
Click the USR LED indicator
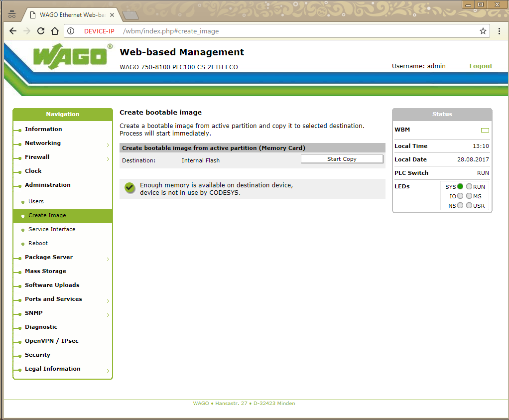click(469, 205)
